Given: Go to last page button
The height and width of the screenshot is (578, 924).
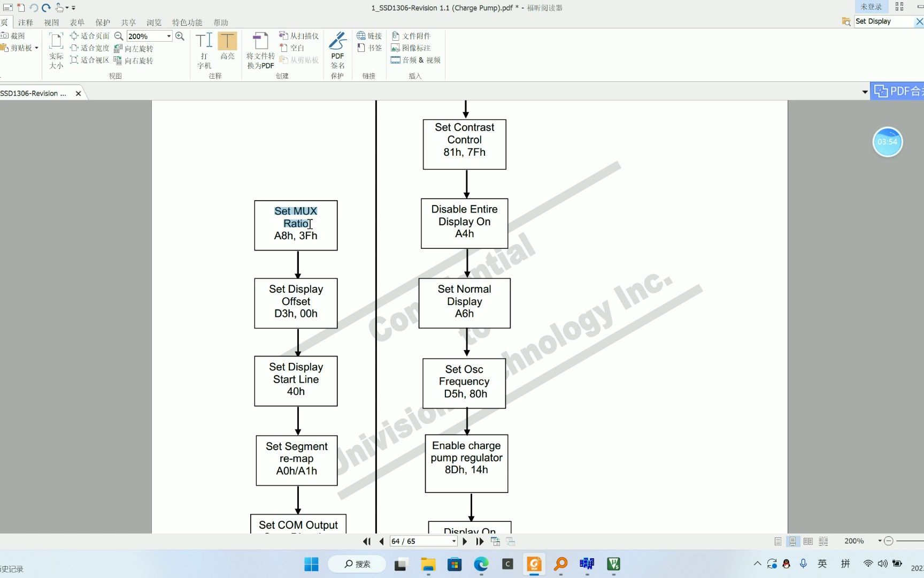Looking at the screenshot, I should (480, 541).
